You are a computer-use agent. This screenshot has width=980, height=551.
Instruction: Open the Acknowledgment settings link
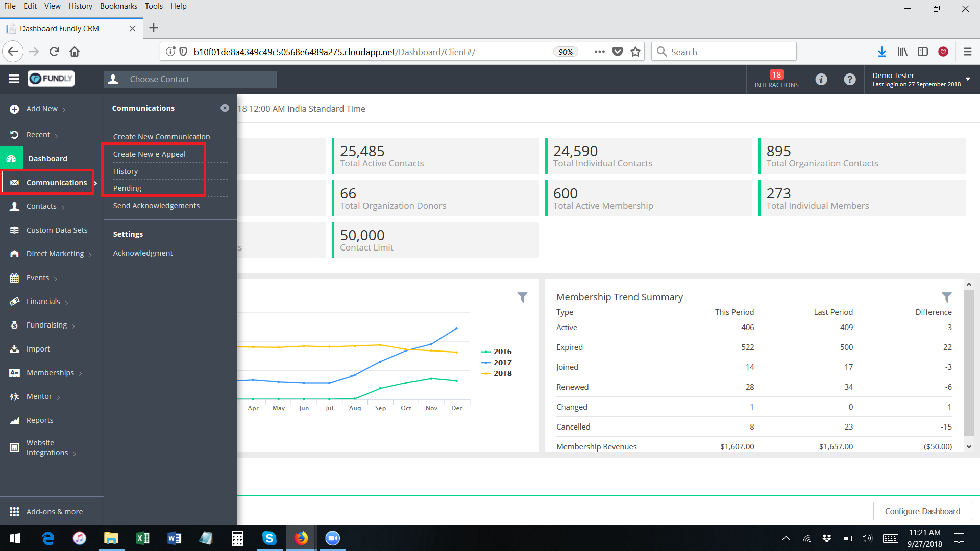coord(143,253)
